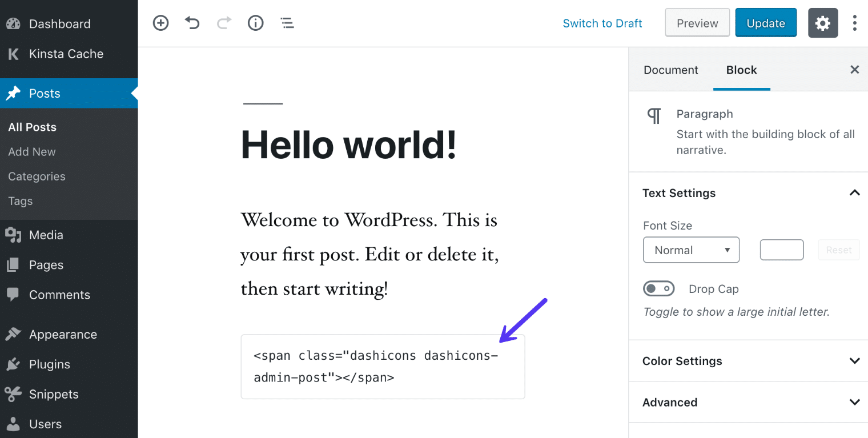Enable the Drop Cap toggle
The image size is (868, 438).
tap(658, 288)
